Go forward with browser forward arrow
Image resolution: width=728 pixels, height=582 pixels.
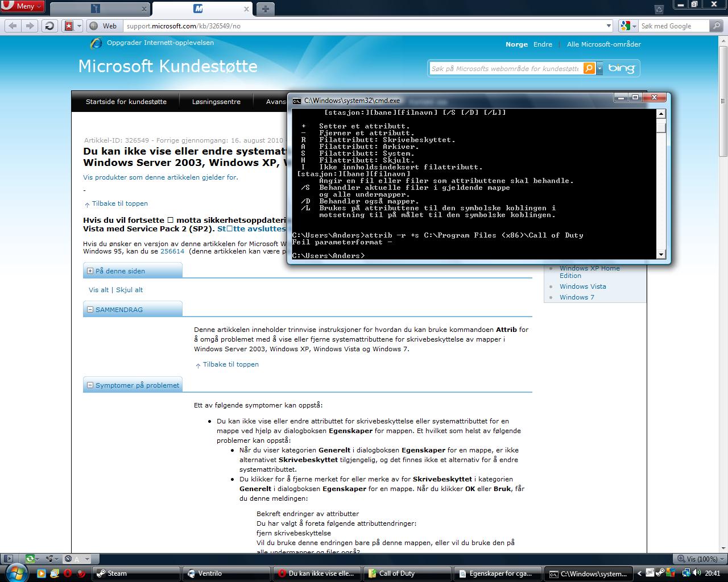pos(30,26)
